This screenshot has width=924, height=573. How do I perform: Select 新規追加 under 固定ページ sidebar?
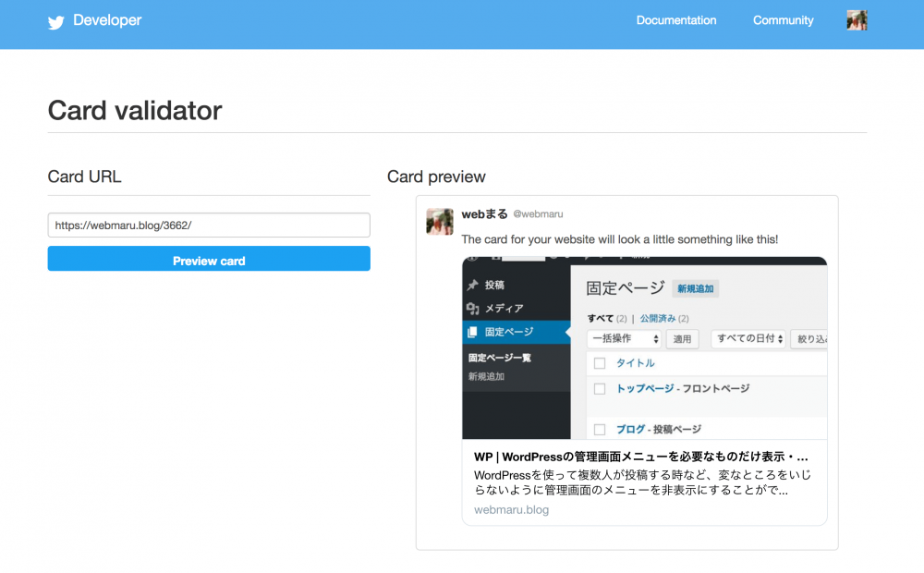pyautogui.click(x=486, y=377)
